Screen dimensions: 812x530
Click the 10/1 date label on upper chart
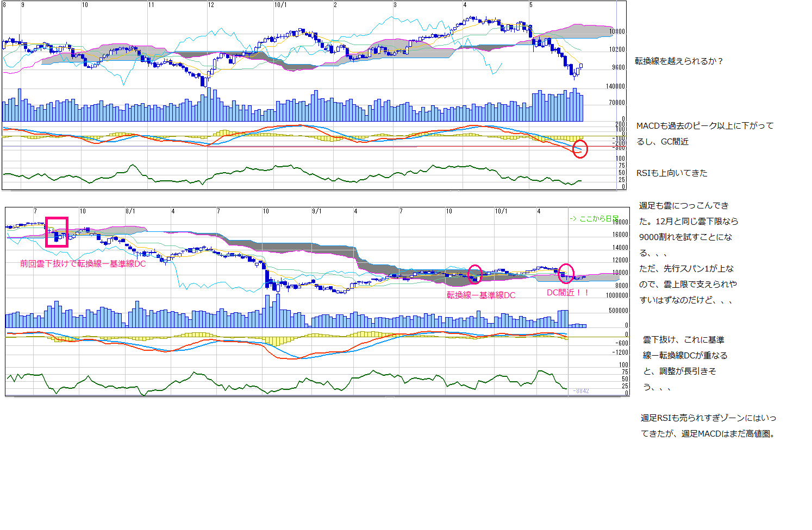(x=280, y=5)
